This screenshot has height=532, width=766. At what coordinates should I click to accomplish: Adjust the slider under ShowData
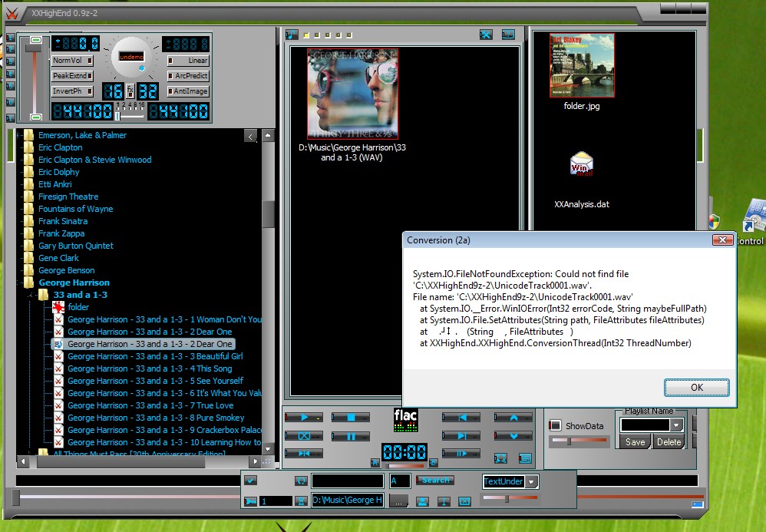pyautogui.click(x=569, y=441)
